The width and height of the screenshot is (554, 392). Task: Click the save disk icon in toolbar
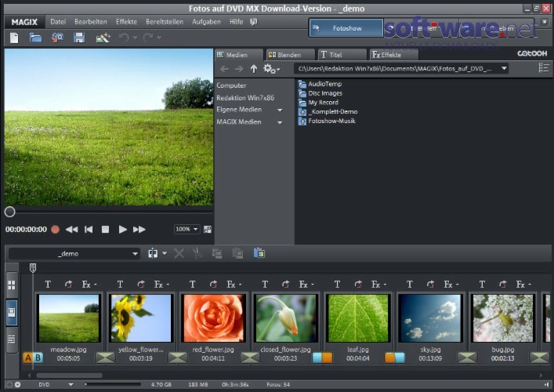[79, 38]
